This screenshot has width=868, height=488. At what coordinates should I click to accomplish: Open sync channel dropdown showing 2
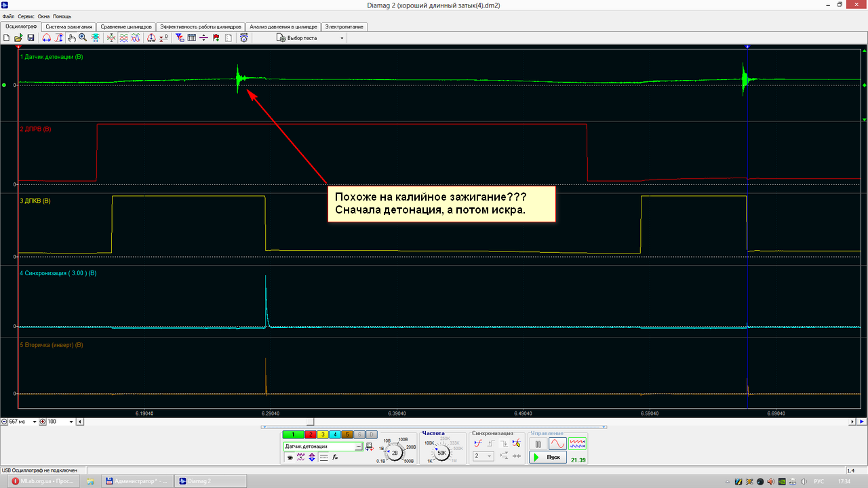point(484,455)
